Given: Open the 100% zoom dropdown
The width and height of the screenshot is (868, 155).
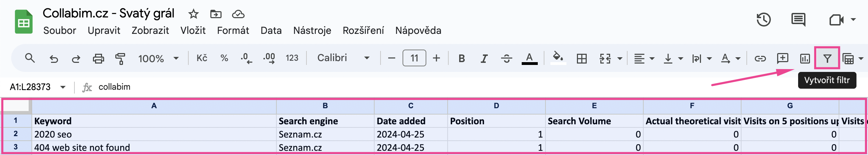Looking at the screenshot, I should pos(159,58).
